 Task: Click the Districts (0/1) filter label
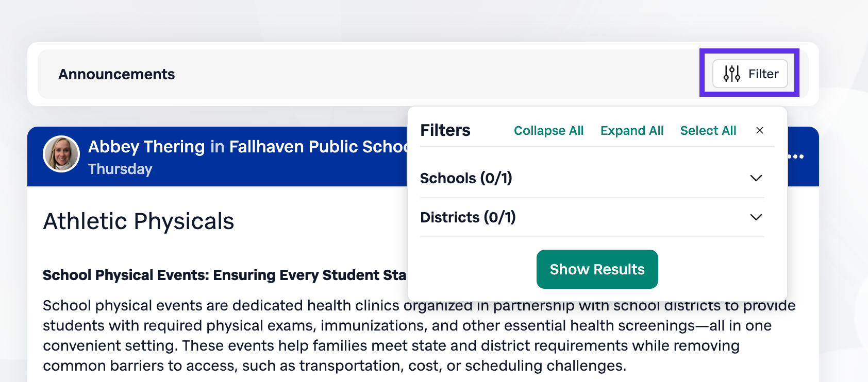[x=468, y=217]
